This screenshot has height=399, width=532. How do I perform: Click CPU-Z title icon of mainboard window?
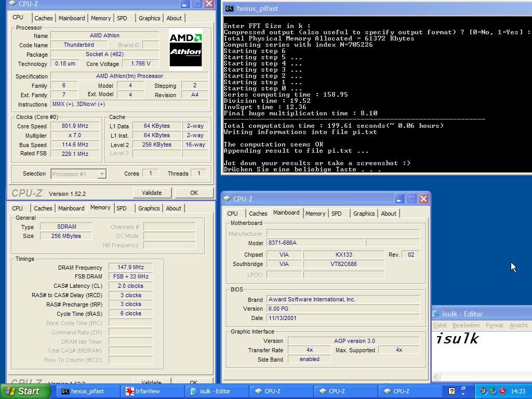pyautogui.click(x=228, y=199)
